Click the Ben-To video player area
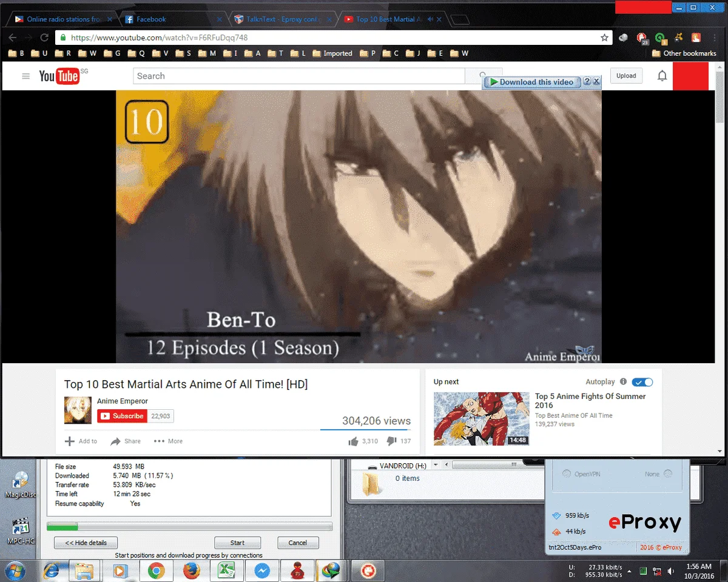This screenshot has width=728, height=582. (x=359, y=227)
